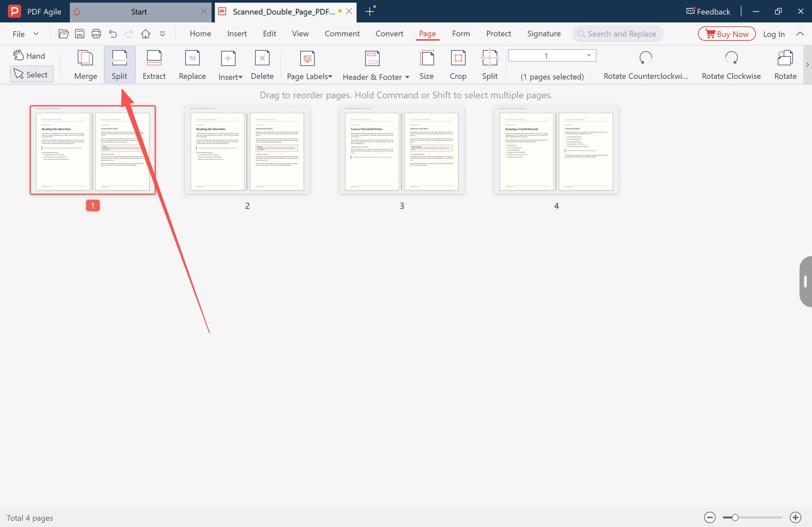
Task: Open the quick access toolbar customize arrow
Action: coord(162,34)
